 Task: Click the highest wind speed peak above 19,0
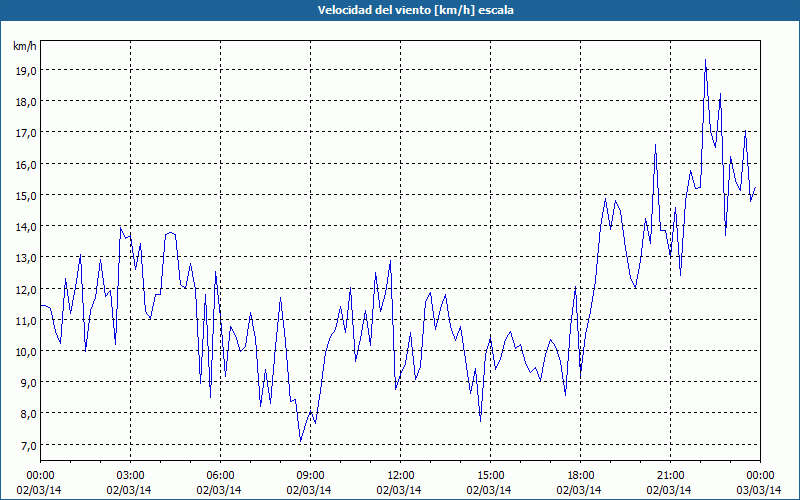tap(705, 60)
